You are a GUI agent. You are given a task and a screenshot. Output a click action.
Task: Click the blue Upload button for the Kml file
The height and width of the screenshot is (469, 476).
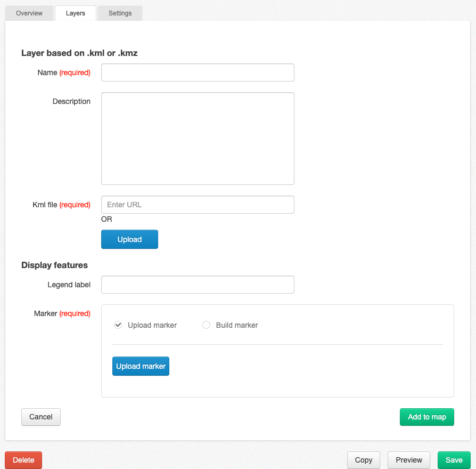[129, 239]
